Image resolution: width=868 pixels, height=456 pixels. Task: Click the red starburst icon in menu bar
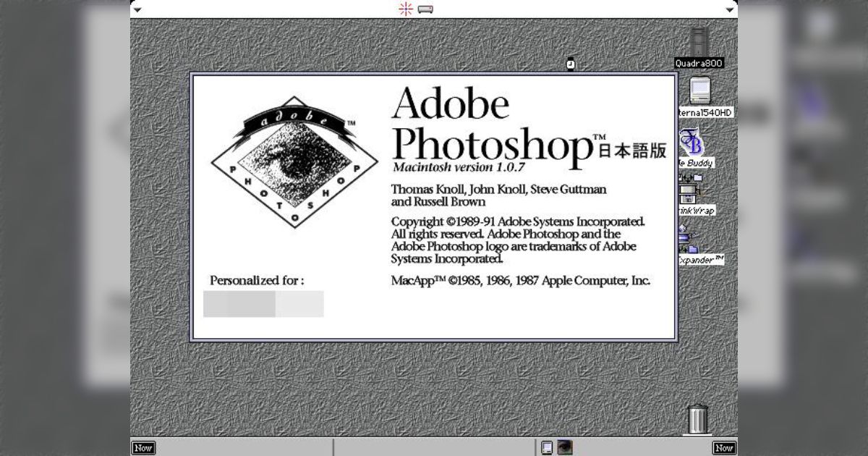tap(406, 9)
